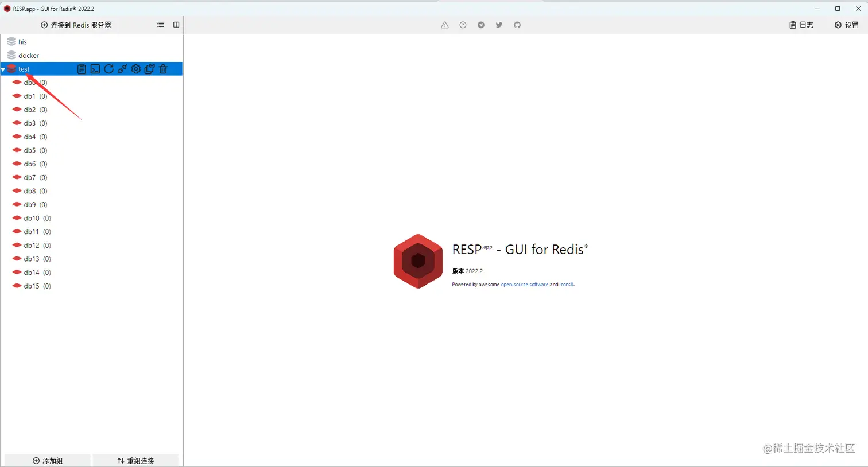The image size is (868, 467).
Task: Click 连接到 Redis 服务器 button
Action: (x=76, y=25)
